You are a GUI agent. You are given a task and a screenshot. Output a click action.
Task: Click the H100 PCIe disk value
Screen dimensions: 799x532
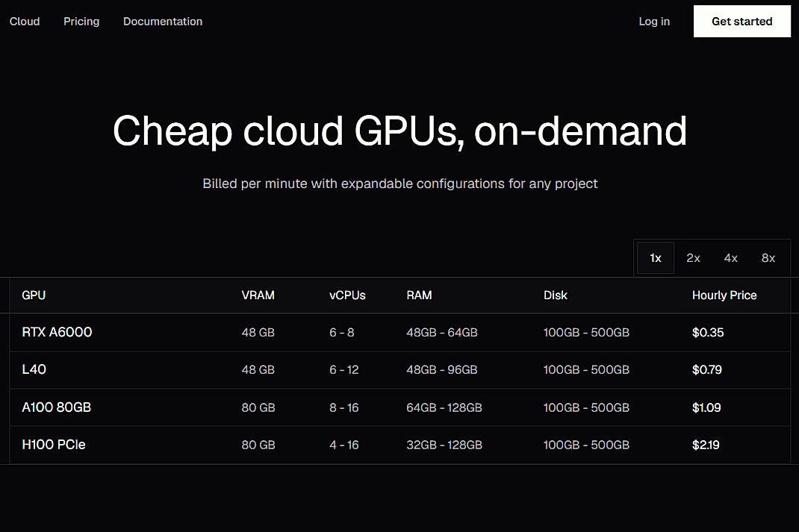tap(586, 445)
